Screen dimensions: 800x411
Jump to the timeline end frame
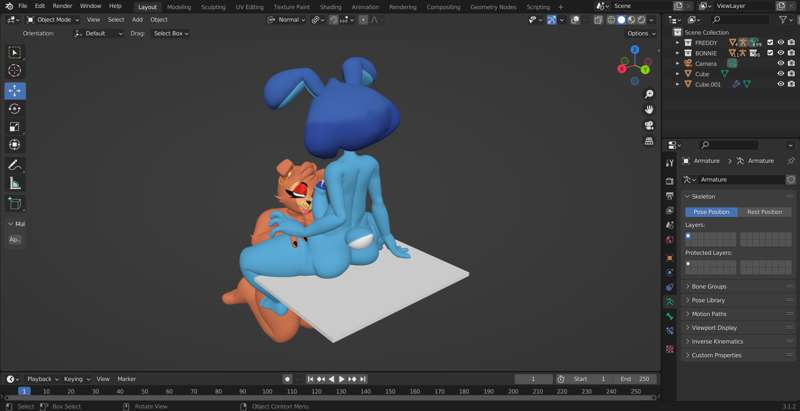click(363, 379)
